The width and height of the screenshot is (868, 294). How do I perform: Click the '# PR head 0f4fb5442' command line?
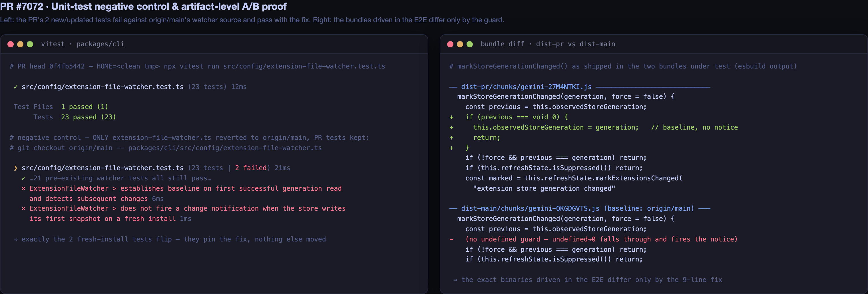coord(197,66)
